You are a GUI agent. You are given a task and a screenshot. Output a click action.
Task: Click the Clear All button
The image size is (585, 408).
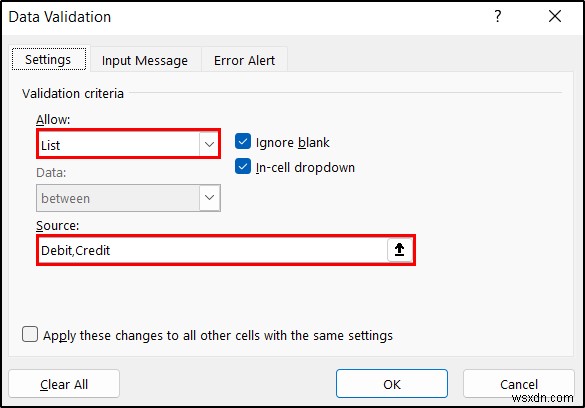pyautogui.click(x=64, y=384)
